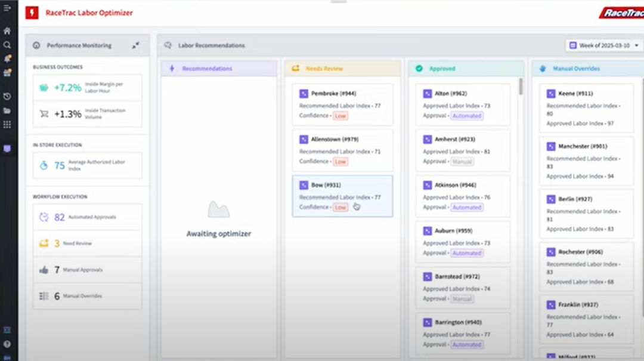Click the Automated tag on Auburn card

point(467,253)
